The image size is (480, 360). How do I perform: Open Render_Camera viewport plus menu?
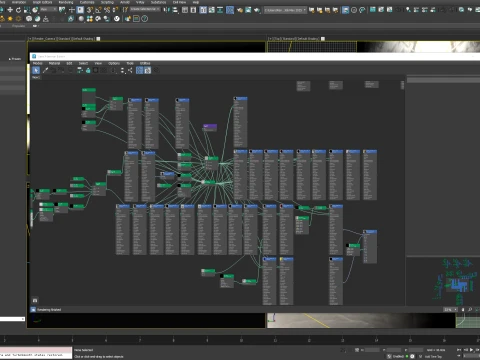point(30,39)
